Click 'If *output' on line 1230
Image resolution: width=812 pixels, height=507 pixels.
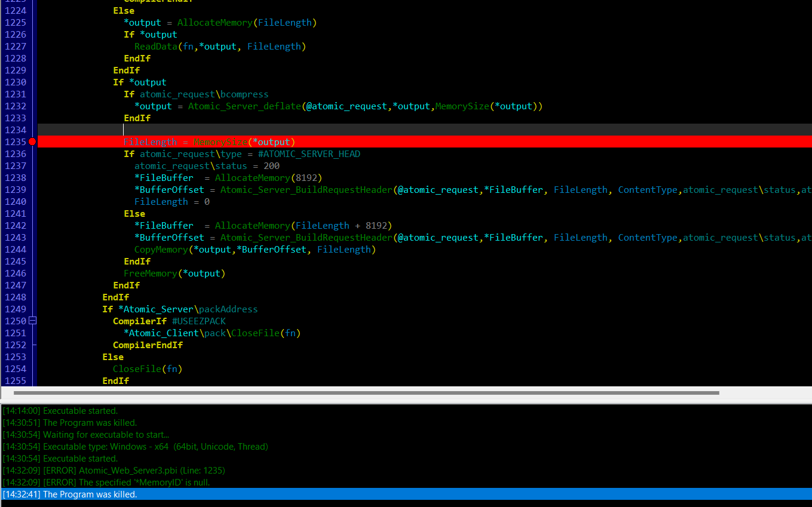(140, 82)
